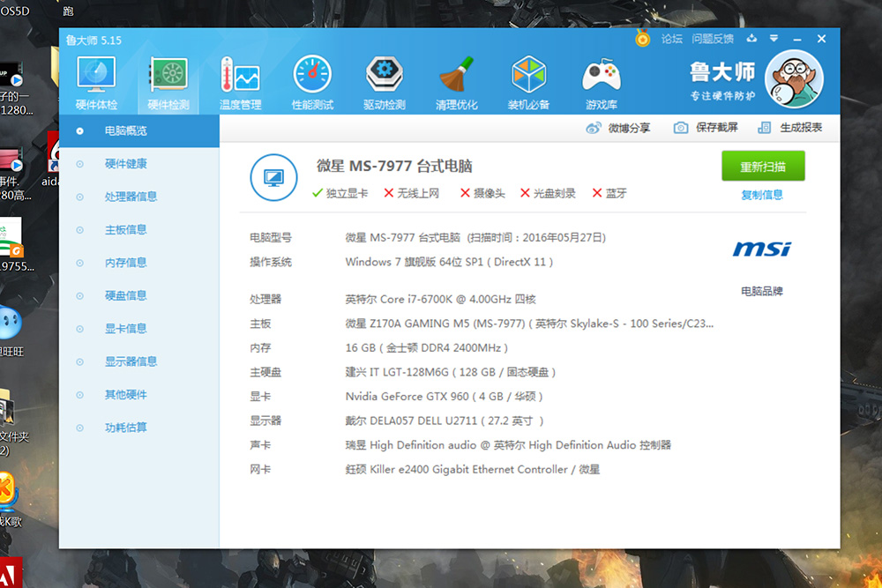Open the title bar dropdown arrow menu
This screenshot has height=588, width=882.
pyautogui.click(x=774, y=39)
